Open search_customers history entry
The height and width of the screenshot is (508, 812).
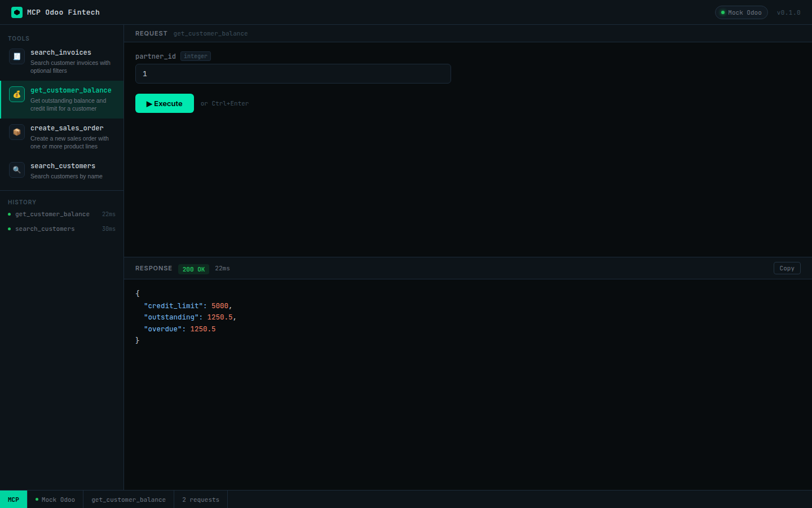62,229
